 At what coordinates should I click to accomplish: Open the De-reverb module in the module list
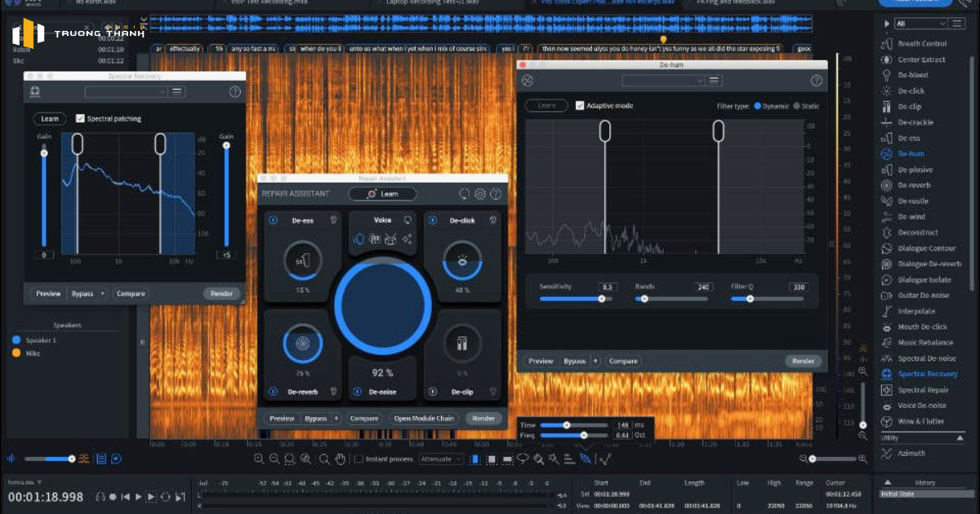coord(914,185)
